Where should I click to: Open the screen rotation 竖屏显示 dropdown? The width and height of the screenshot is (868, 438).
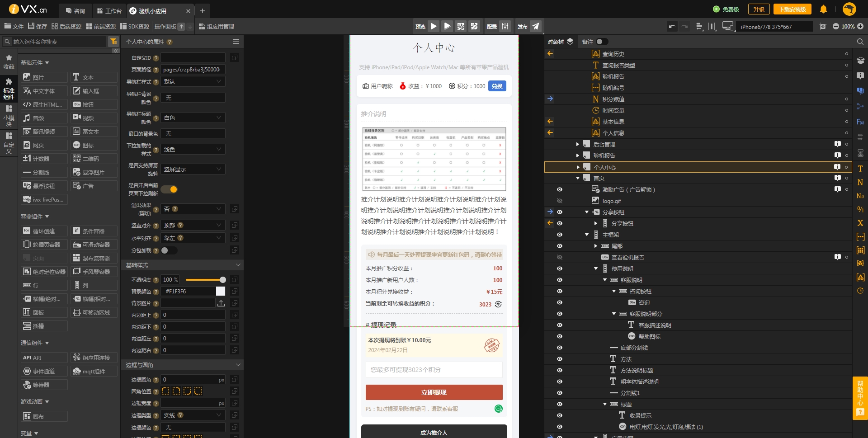click(x=193, y=169)
